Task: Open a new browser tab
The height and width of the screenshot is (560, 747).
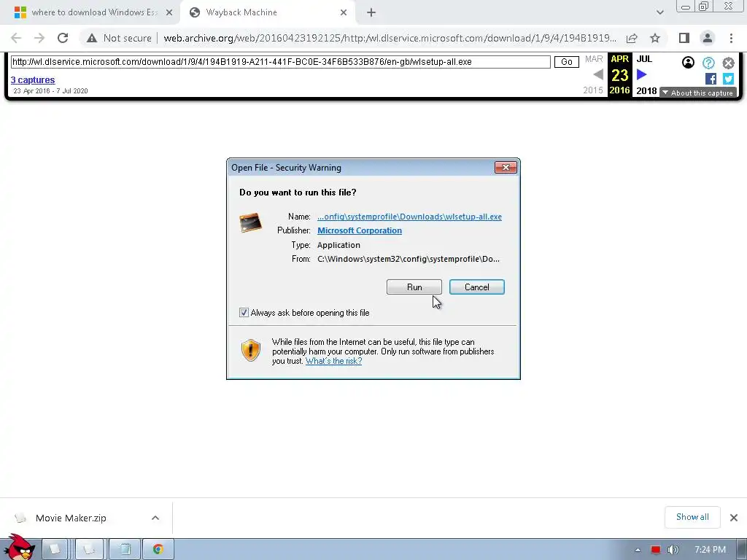Action: click(x=371, y=13)
